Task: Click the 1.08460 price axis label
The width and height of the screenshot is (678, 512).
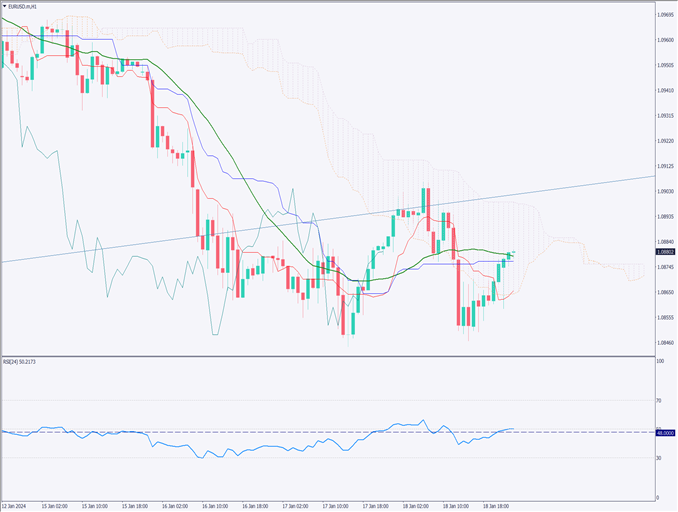Action: tap(665, 343)
